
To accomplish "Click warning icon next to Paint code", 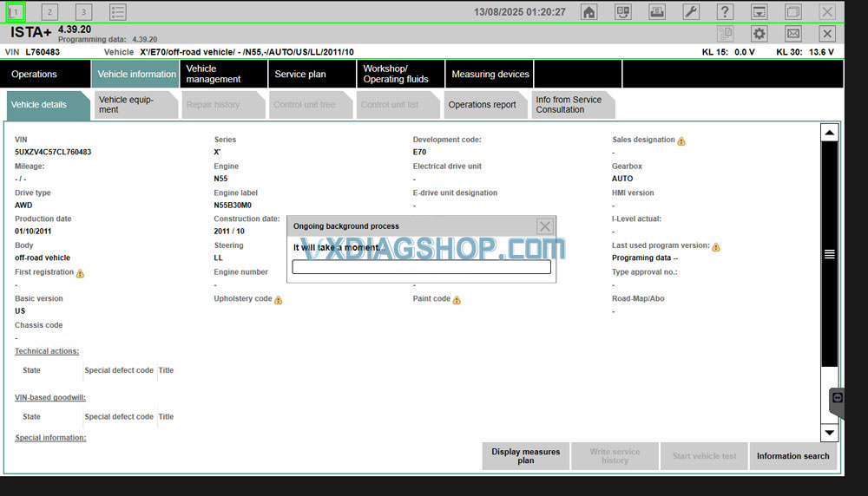I will coord(457,300).
